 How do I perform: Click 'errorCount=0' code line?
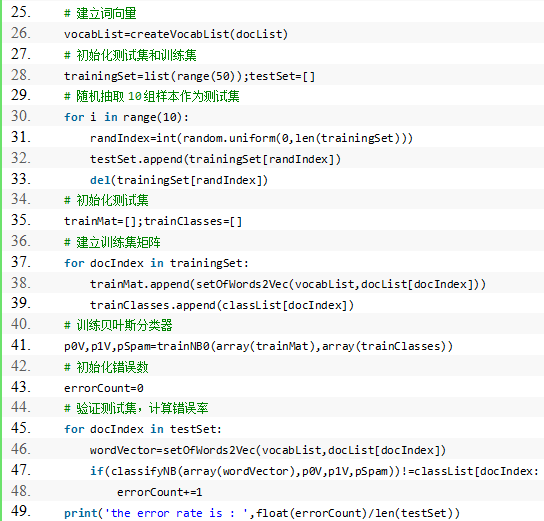[104, 388]
